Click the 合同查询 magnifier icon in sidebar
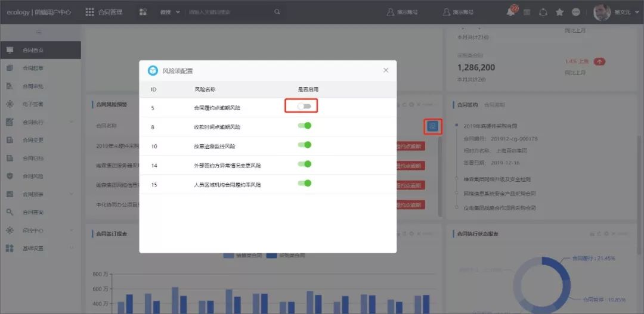644x314 pixels. click(10, 212)
